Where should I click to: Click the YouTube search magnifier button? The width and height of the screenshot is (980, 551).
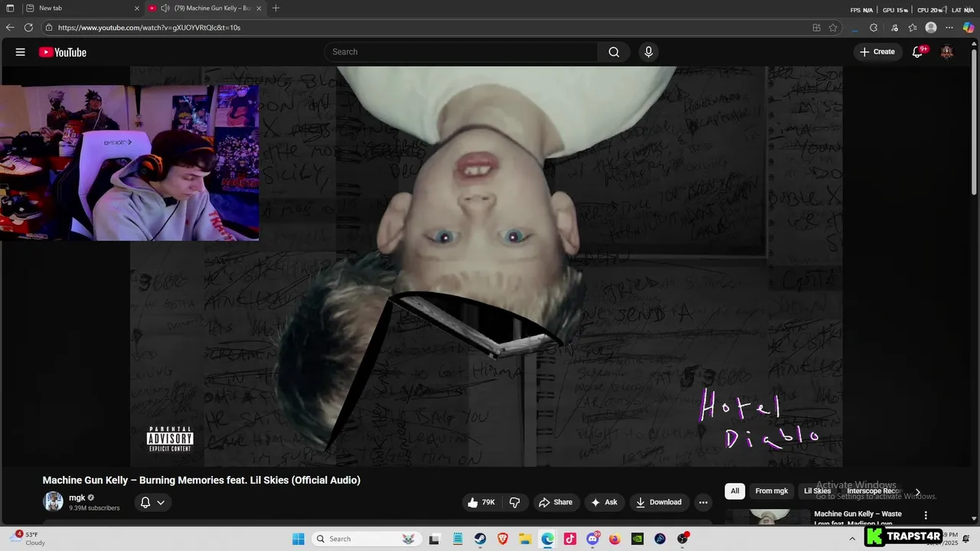tap(614, 52)
